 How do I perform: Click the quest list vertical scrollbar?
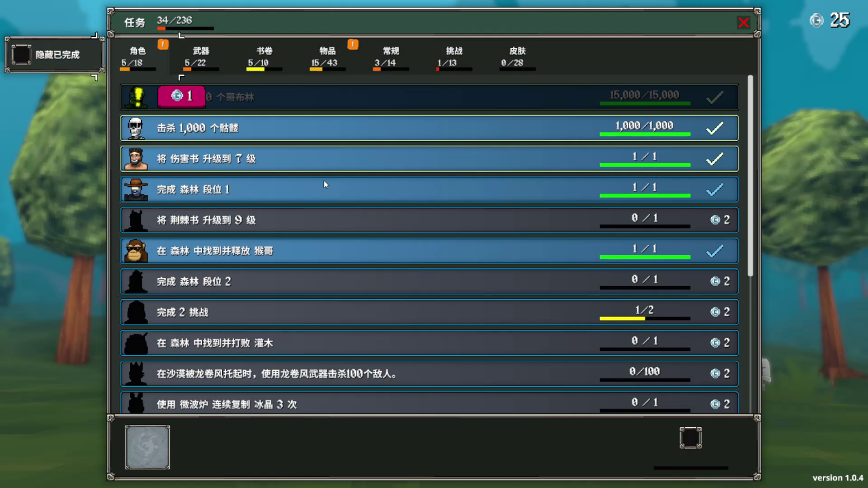(x=750, y=178)
